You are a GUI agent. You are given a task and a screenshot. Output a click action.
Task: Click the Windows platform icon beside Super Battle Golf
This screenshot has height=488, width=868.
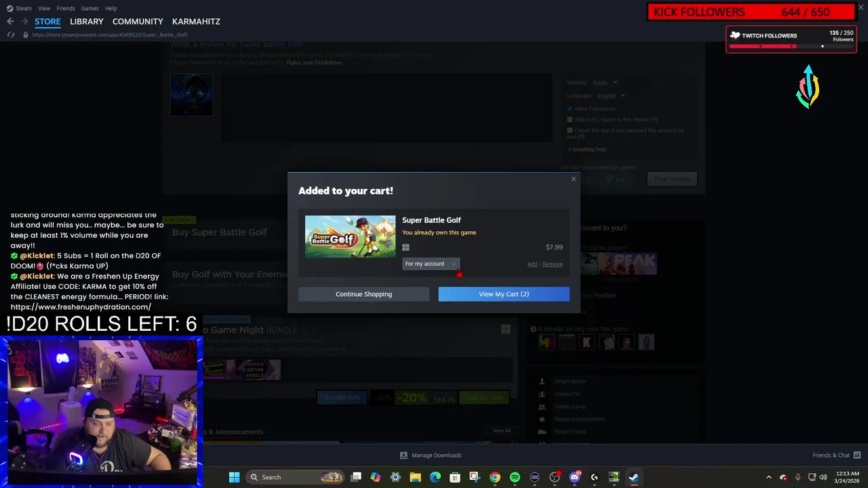point(406,247)
